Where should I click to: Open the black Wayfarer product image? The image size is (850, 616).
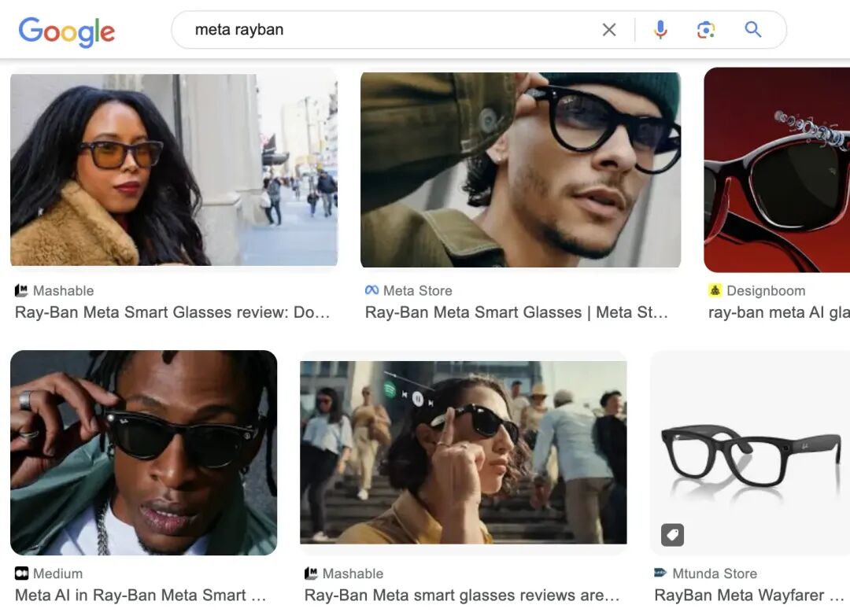(x=750, y=452)
